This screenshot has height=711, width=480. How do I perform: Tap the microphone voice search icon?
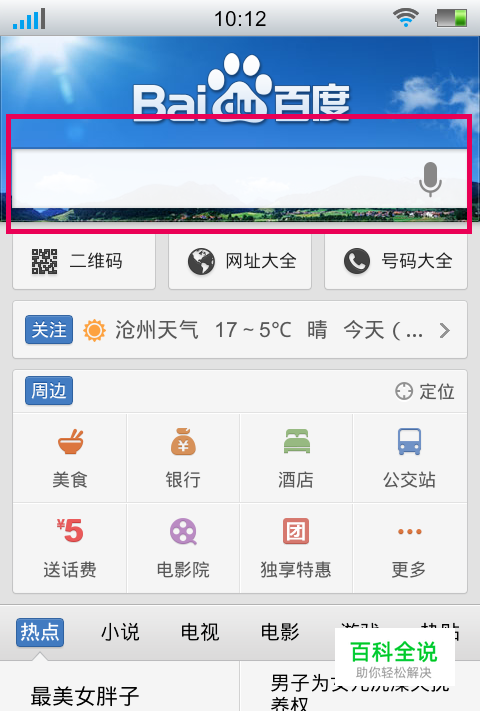(430, 179)
